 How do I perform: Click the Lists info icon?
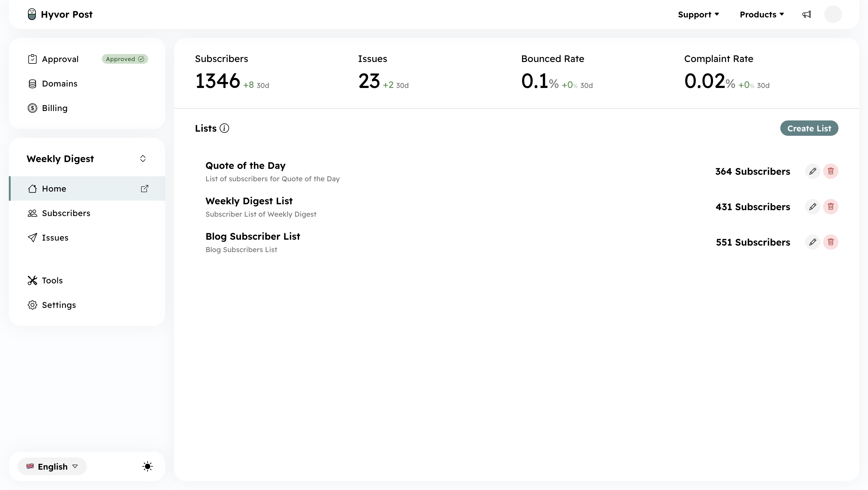pos(224,128)
